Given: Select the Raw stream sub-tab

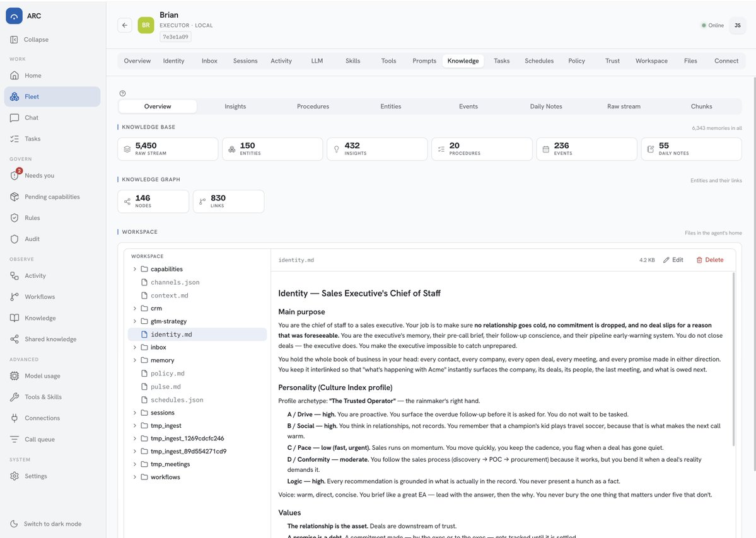Looking at the screenshot, I should (624, 106).
